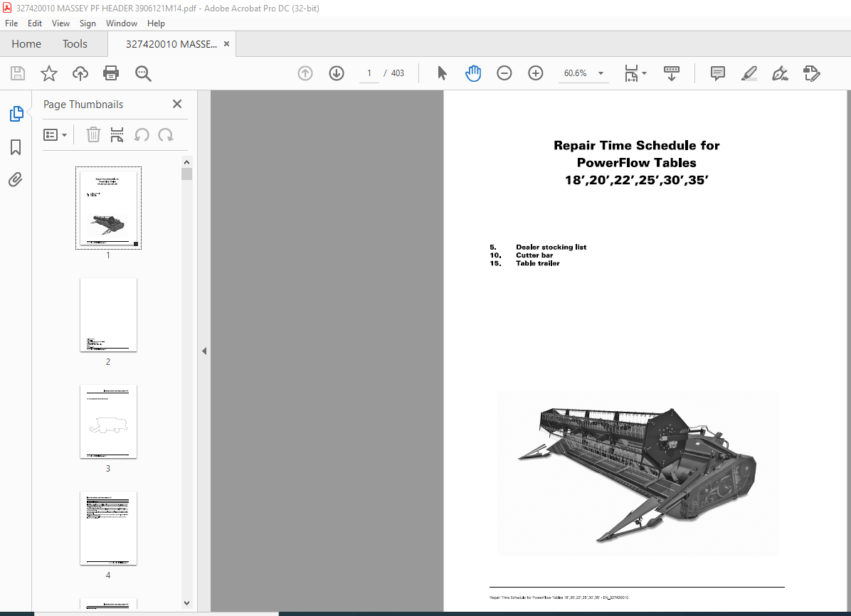Select the Highlight text tool
851x616 pixels.
[749, 73]
